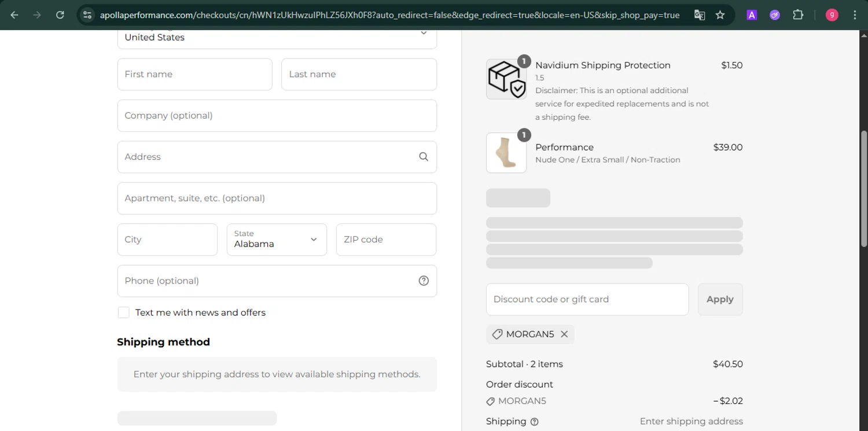Open the Chrome three-dot menu
868x431 pixels.
tap(855, 15)
